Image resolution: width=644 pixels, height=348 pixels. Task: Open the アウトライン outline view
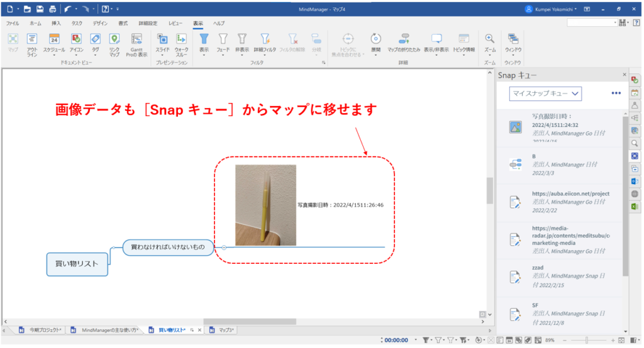32,45
